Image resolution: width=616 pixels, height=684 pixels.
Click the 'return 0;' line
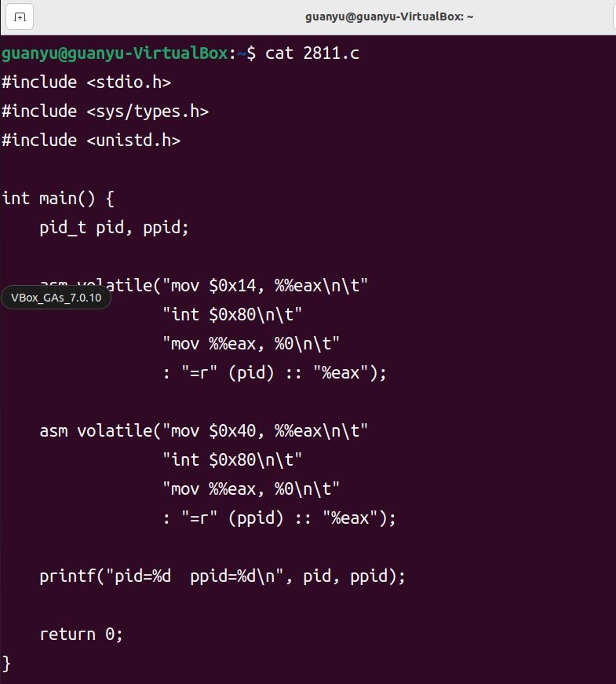(x=82, y=635)
